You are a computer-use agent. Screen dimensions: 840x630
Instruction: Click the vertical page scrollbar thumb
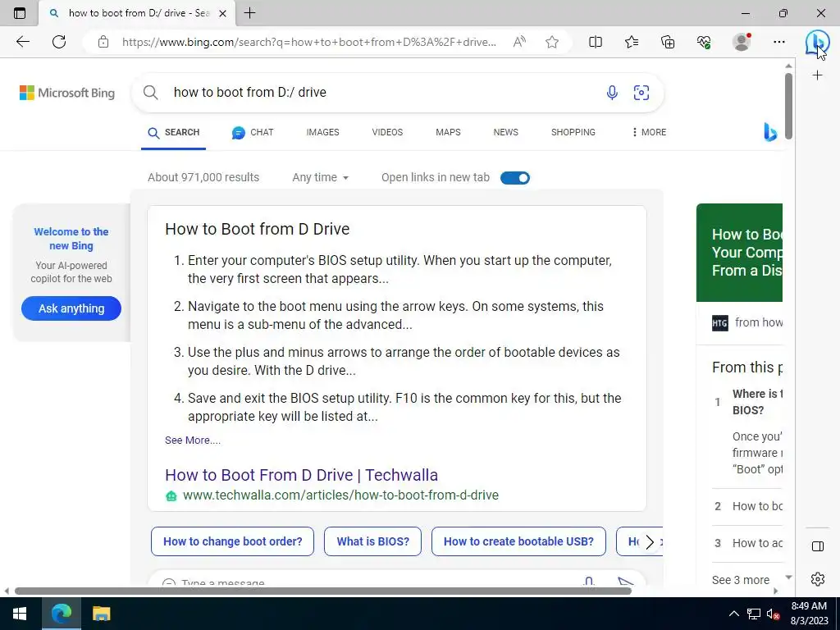tap(788, 106)
